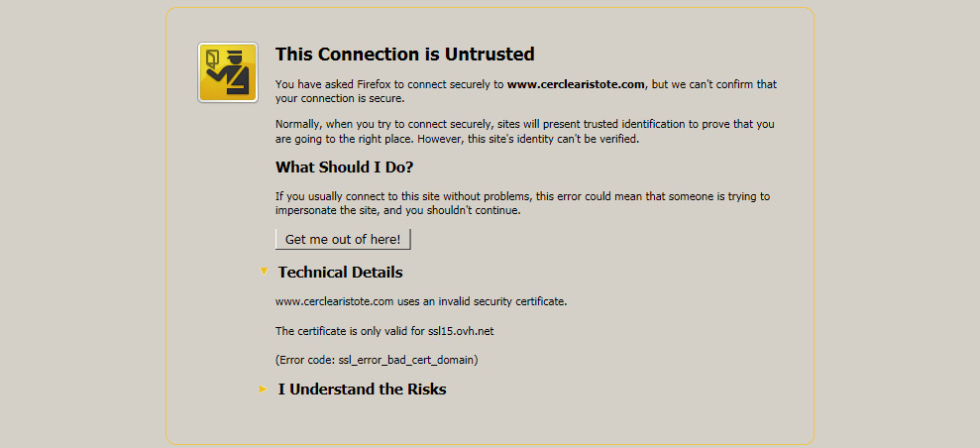The image size is (980, 448).
Task: Collapse the Technical Details disclosure triangle
Action: pyautogui.click(x=264, y=271)
